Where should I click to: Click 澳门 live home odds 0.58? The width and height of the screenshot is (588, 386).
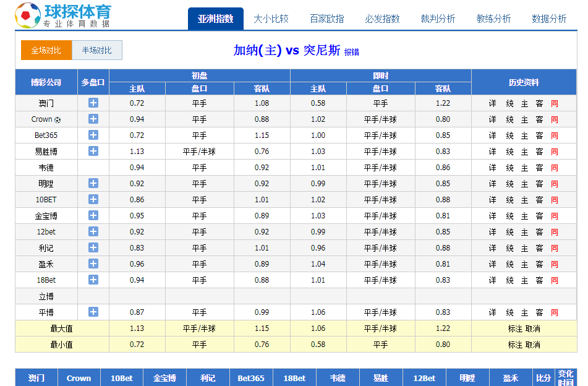coord(318,103)
